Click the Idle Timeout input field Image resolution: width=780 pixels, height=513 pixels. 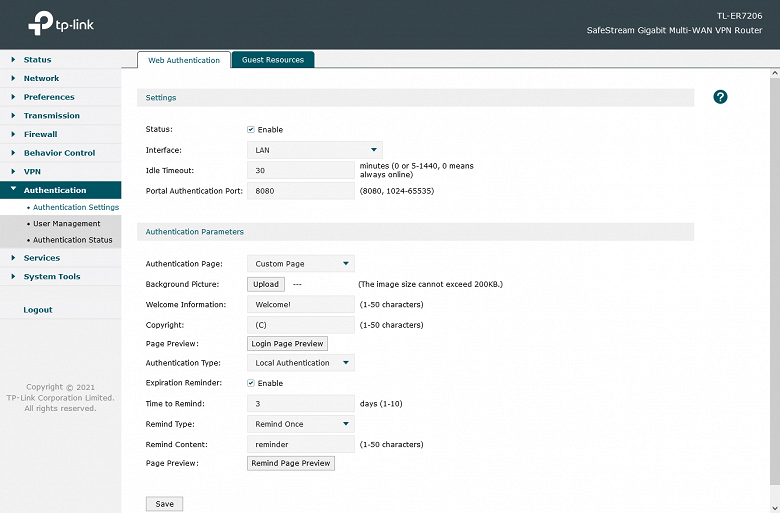(x=300, y=171)
